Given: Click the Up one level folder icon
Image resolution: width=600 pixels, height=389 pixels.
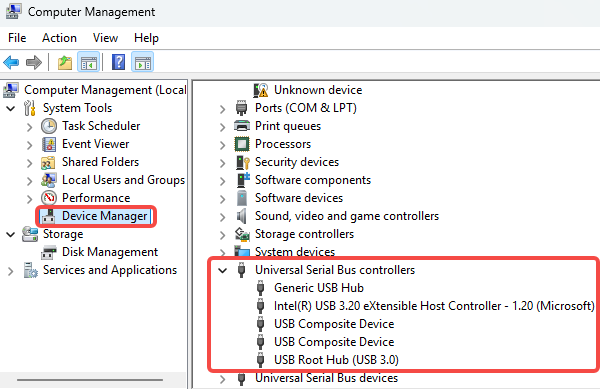Looking at the screenshot, I should [65, 62].
